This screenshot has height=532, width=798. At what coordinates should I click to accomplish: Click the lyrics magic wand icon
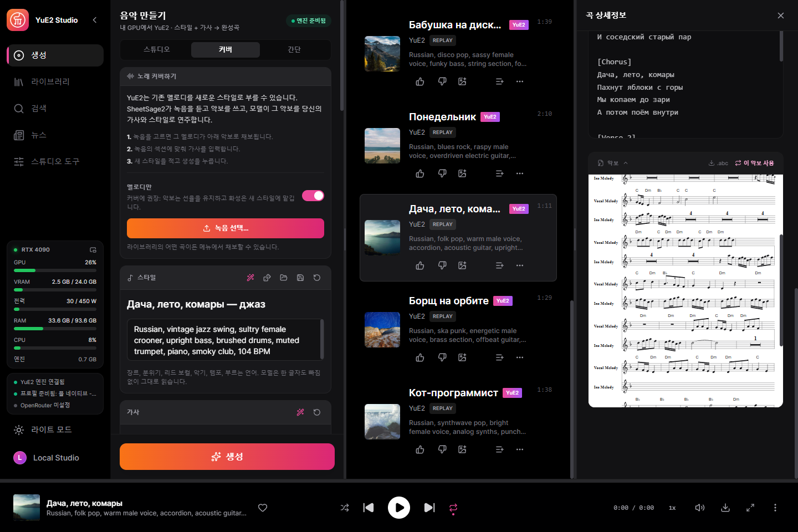(300, 412)
